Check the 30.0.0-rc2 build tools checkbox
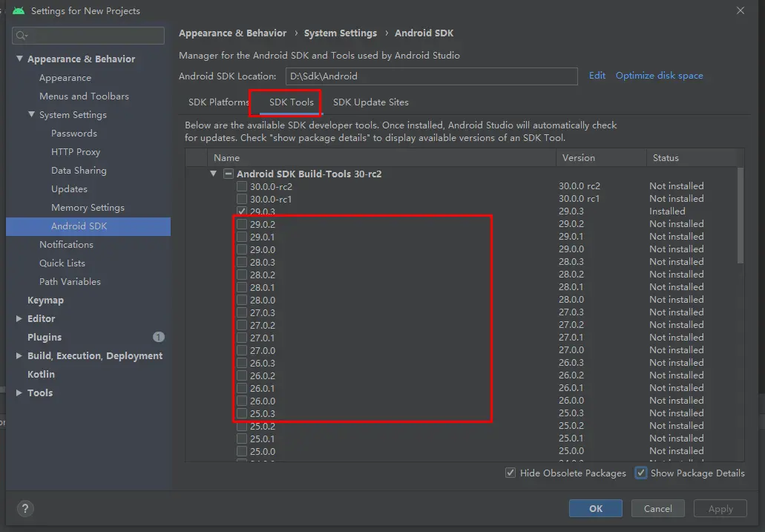This screenshot has width=765, height=532. (242, 186)
